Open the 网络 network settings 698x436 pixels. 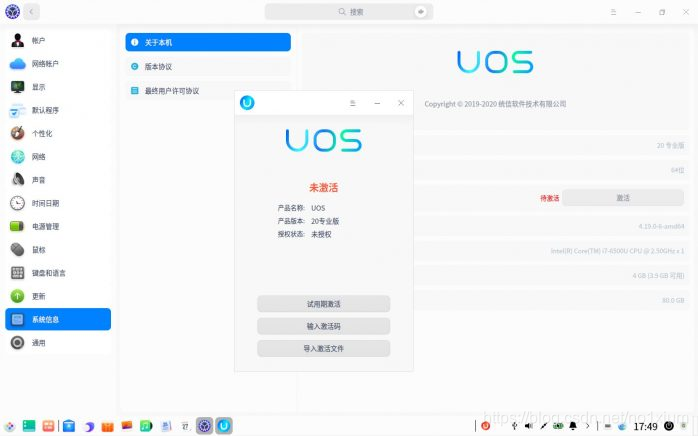58,156
